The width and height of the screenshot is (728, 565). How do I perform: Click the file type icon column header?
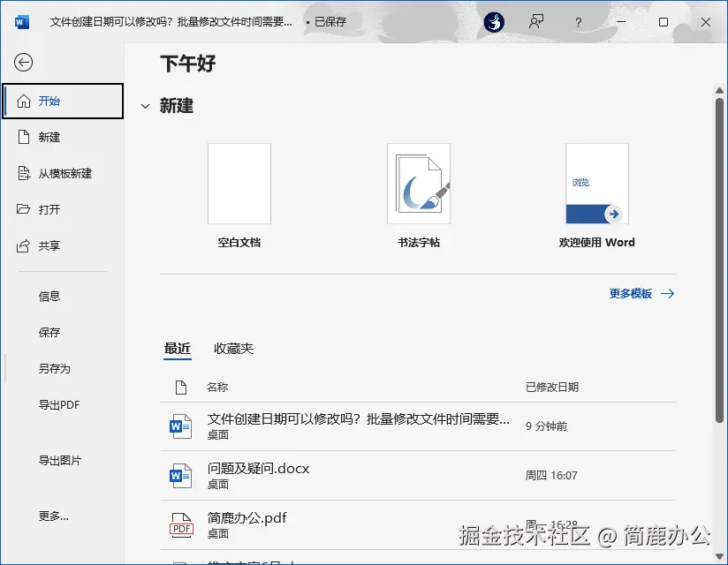(x=181, y=387)
